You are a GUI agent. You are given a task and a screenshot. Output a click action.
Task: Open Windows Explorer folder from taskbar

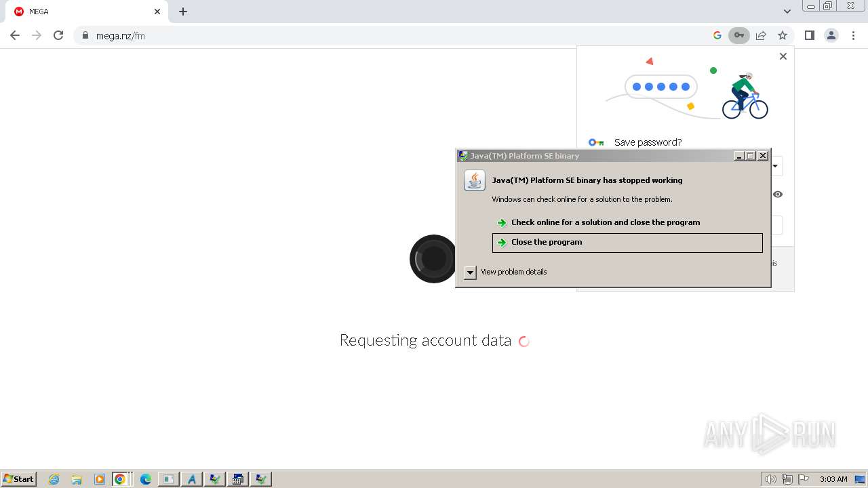point(77,479)
